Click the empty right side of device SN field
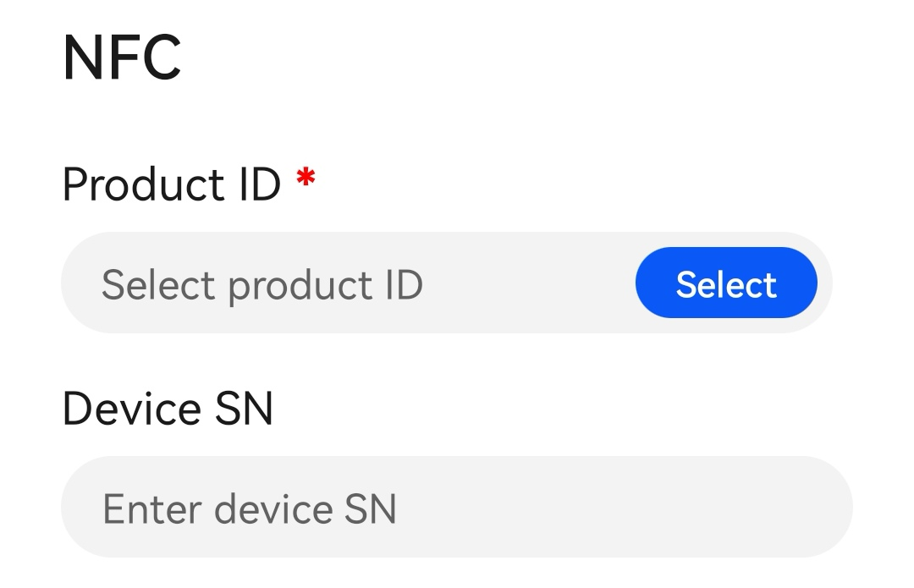 click(x=641, y=507)
